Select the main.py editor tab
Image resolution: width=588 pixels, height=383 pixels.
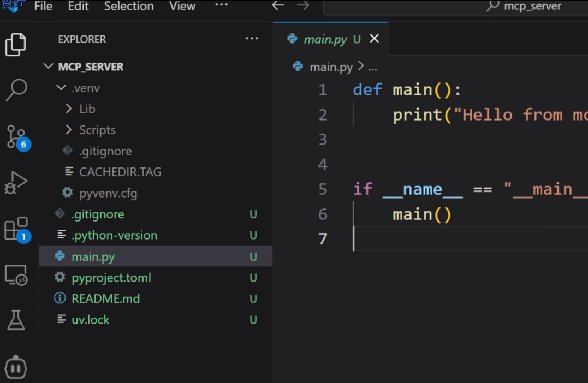[330, 39]
